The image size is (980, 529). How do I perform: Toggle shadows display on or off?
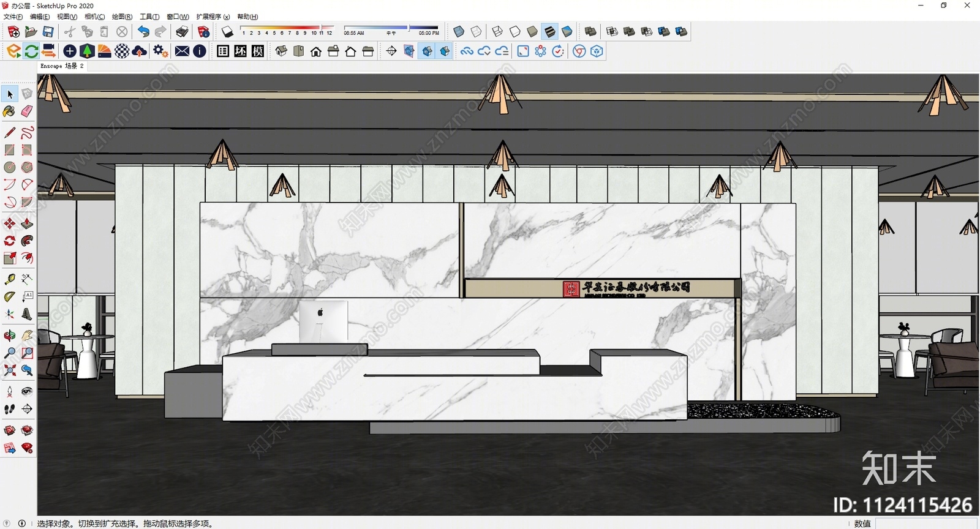click(227, 32)
